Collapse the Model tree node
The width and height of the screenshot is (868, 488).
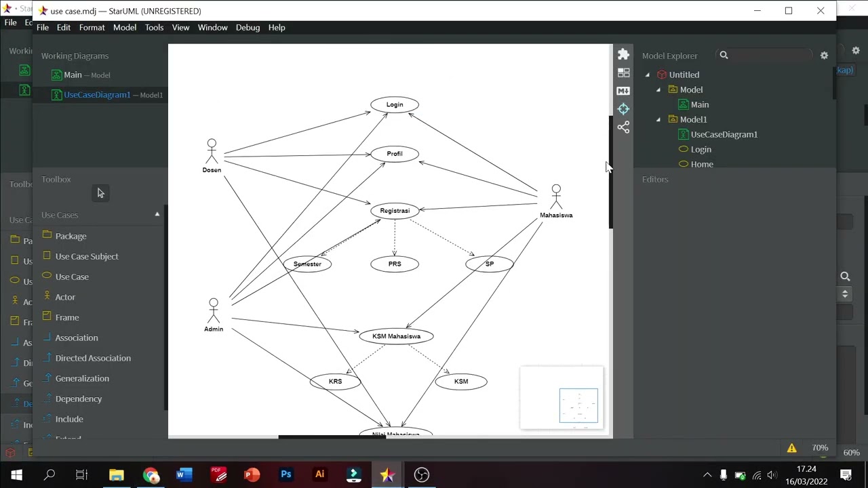tap(658, 89)
